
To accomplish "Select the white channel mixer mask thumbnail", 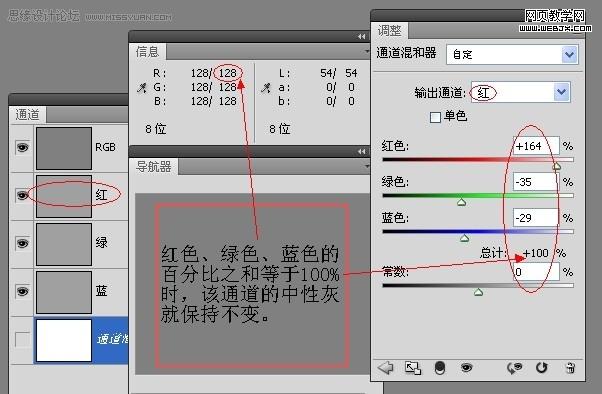I will click(x=64, y=341).
